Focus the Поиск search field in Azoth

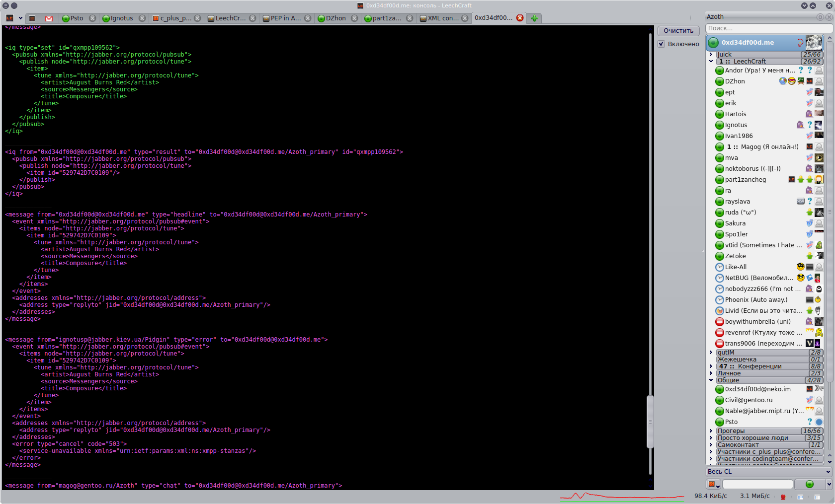click(x=768, y=28)
